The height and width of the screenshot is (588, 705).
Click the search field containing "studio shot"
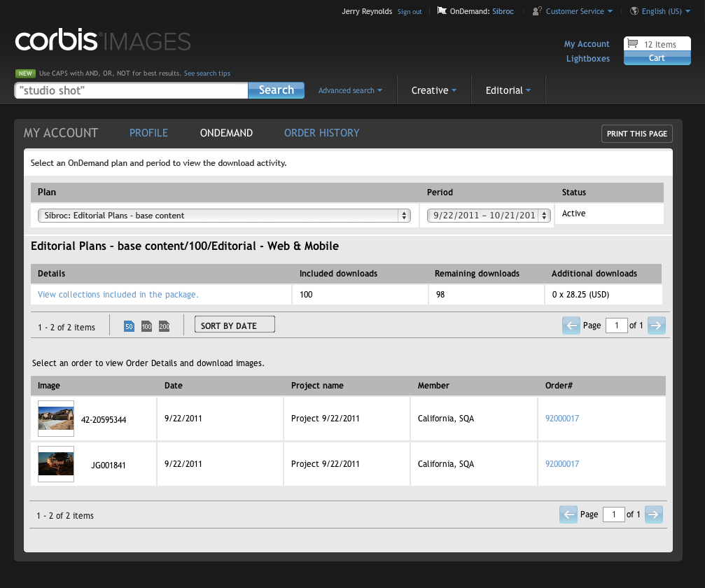[132, 90]
